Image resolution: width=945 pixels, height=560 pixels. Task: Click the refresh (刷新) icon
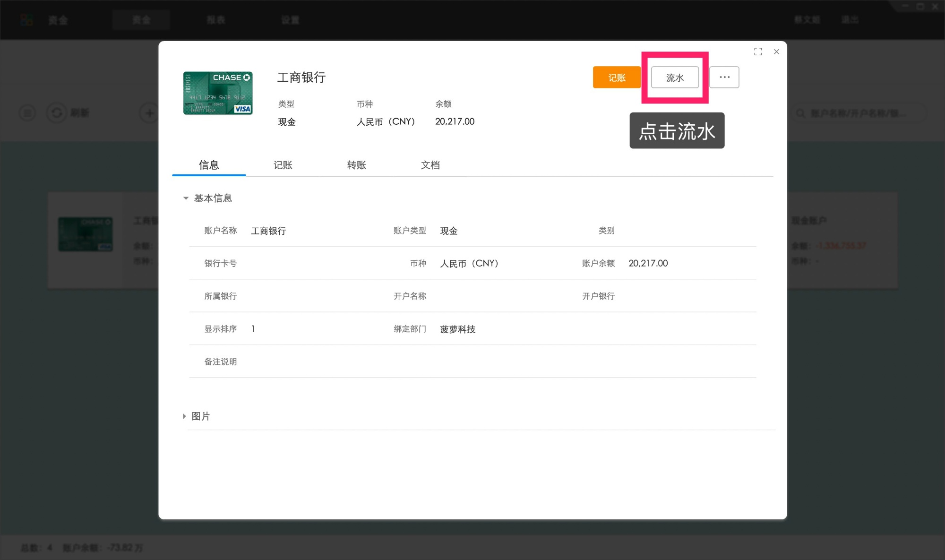(57, 113)
